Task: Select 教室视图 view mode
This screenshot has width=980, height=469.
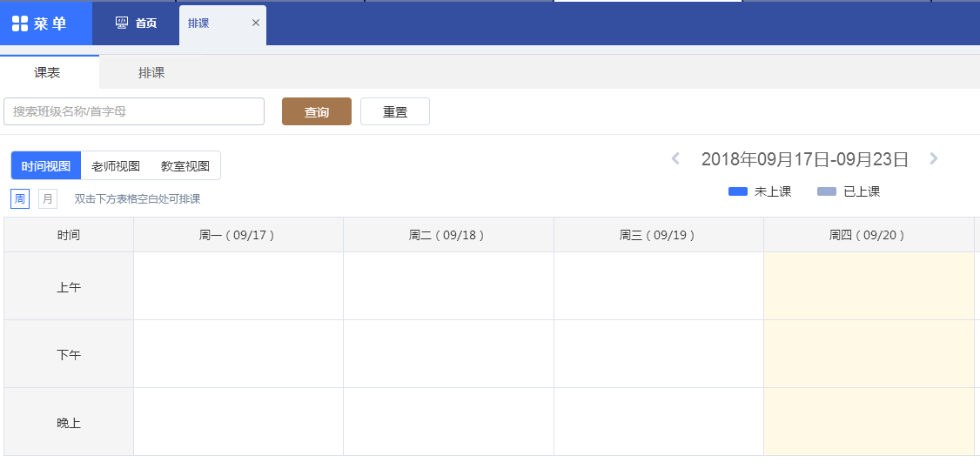Action: (185, 165)
